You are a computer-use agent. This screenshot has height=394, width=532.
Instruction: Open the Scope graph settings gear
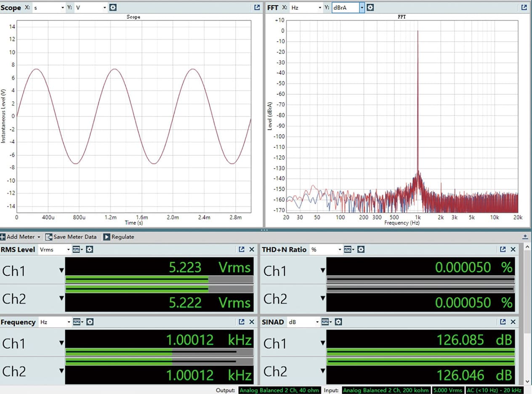point(113,8)
